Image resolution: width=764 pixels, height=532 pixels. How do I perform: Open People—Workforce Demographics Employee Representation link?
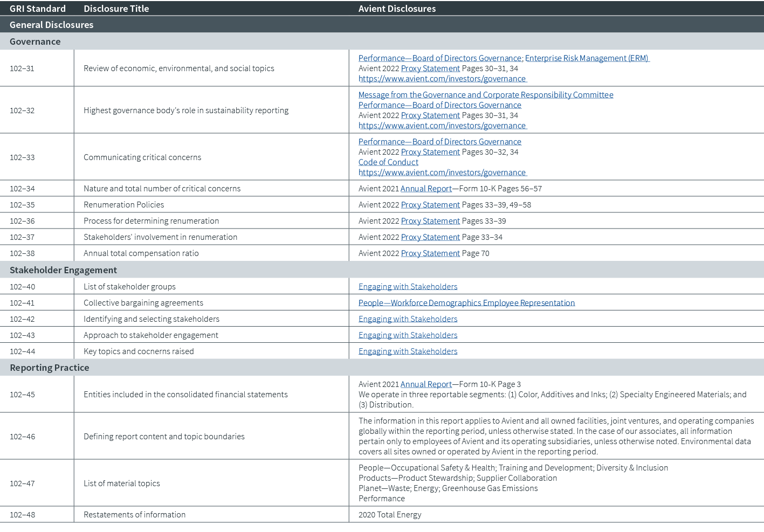(466, 302)
